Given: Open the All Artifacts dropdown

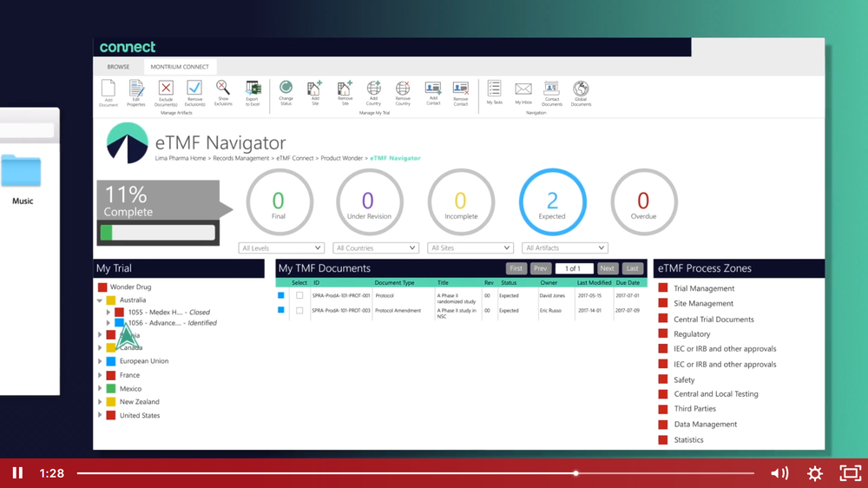Looking at the screenshot, I should pos(565,247).
